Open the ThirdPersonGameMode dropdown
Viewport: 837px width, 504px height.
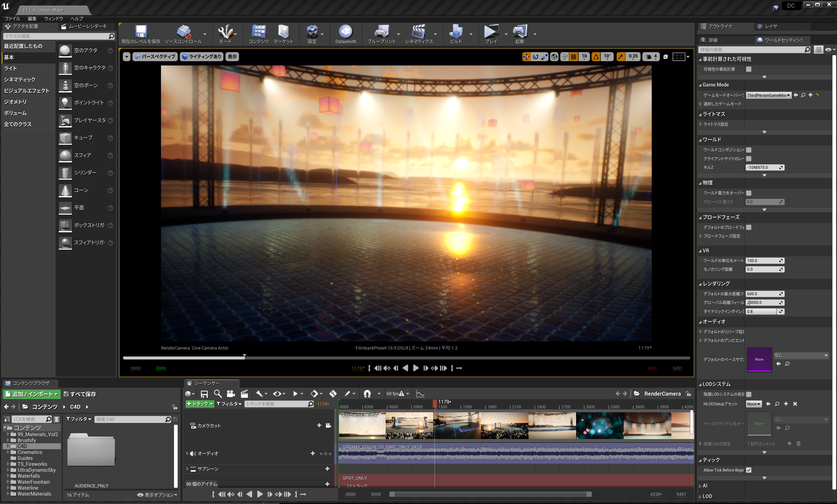[x=768, y=95]
